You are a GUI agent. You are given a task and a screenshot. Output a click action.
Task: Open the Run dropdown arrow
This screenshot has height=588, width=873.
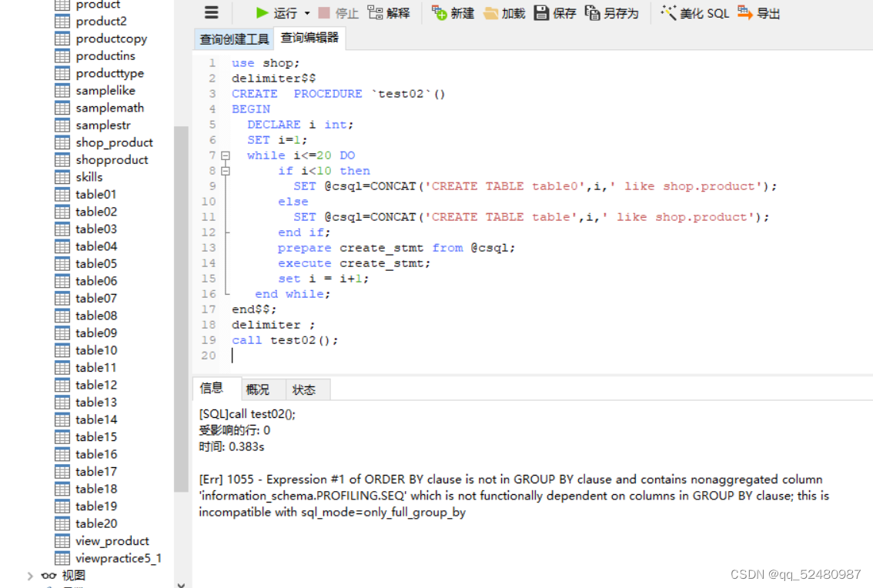pos(306,13)
